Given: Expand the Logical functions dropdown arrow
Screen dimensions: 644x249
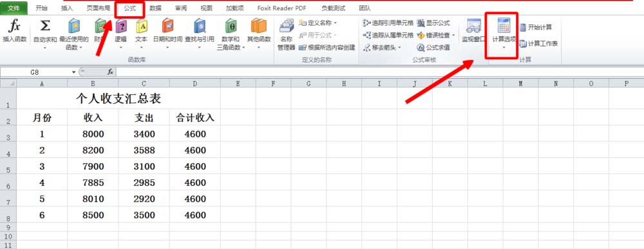Looking at the screenshot, I should point(120,48).
